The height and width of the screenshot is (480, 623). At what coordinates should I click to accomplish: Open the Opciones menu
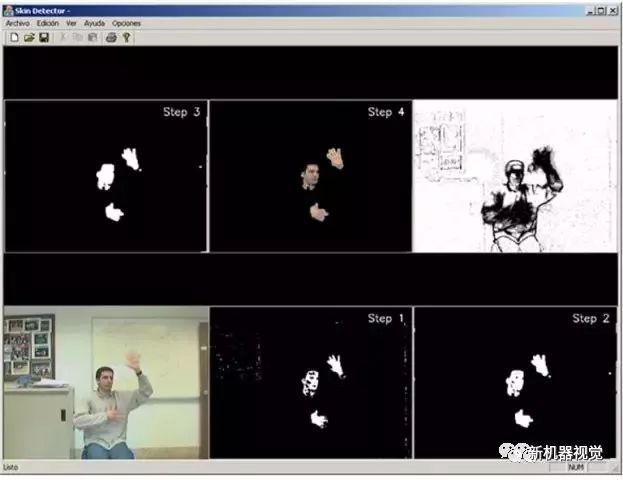pyautogui.click(x=126, y=23)
